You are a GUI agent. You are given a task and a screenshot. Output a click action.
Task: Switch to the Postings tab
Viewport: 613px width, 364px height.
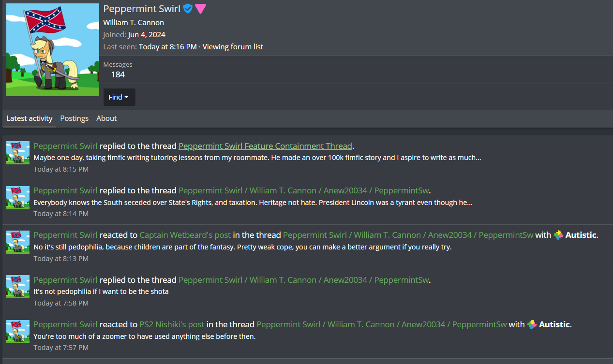(x=74, y=118)
